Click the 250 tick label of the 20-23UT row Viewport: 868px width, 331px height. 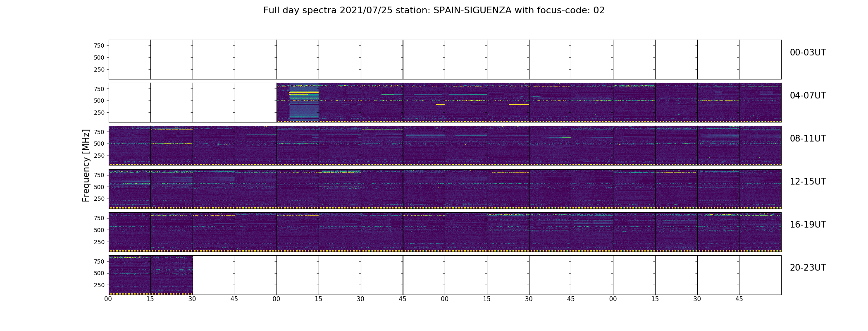pos(99,285)
